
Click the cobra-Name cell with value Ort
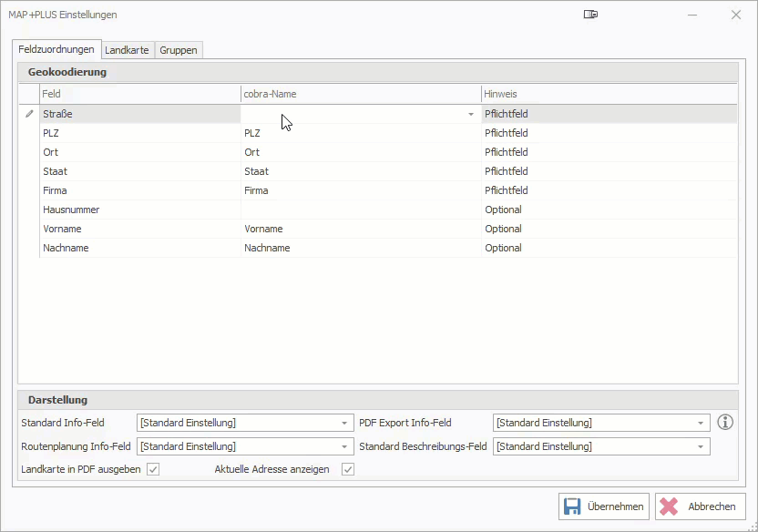pyautogui.click(x=361, y=152)
